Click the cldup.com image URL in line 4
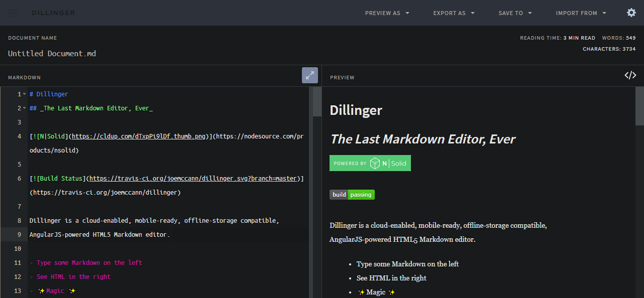Screen dimensions: 644x298 (x=140, y=136)
